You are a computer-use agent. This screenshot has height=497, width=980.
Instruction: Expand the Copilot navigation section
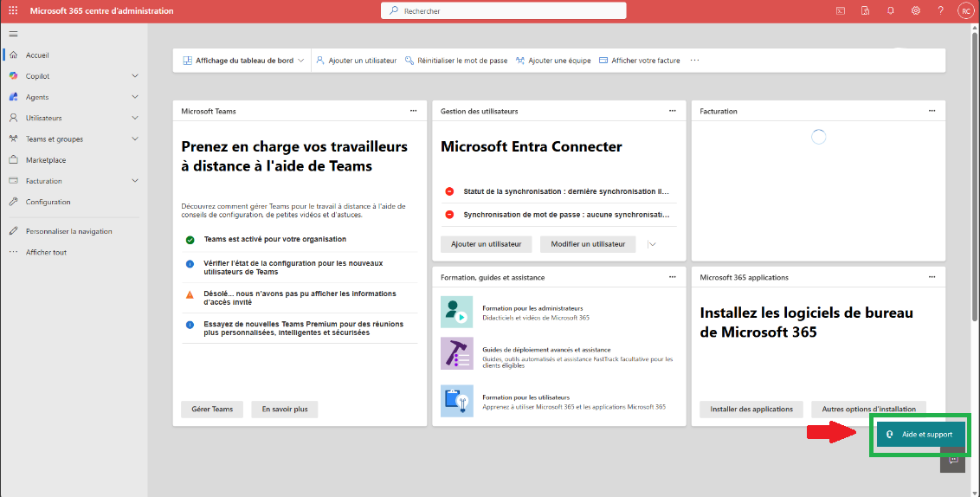tap(135, 75)
